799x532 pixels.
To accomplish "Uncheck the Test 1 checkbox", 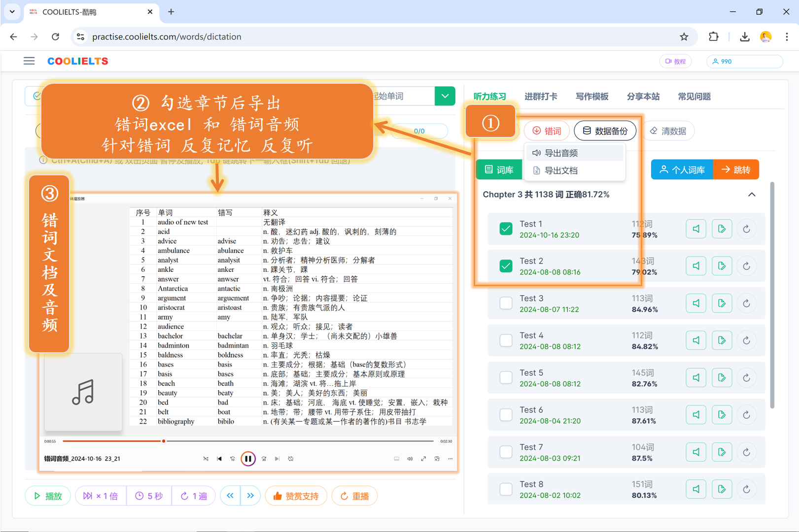I will pyautogui.click(x=506, y=229).
